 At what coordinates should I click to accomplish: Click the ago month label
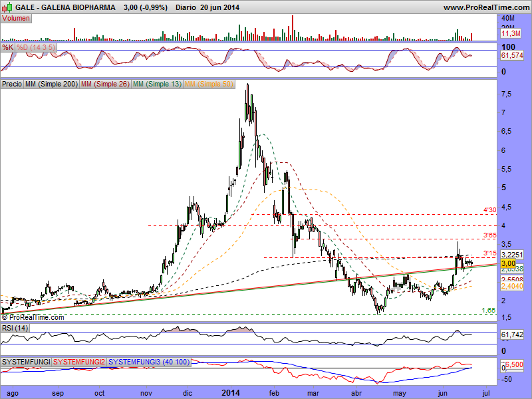click(13, 393)
